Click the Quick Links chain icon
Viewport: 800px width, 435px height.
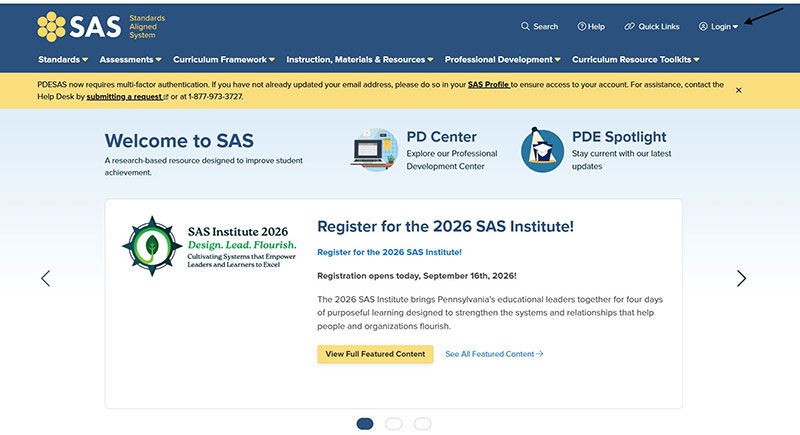pos(630,27)
